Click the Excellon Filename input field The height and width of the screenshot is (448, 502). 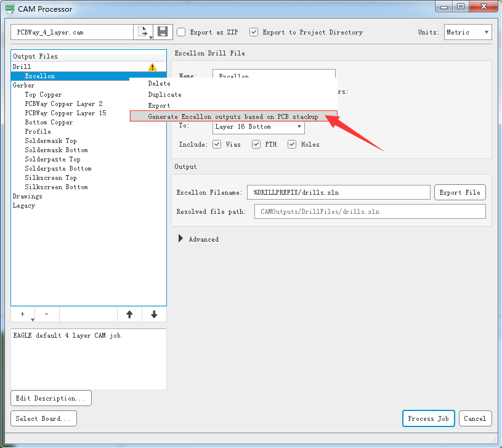point(338,192)
